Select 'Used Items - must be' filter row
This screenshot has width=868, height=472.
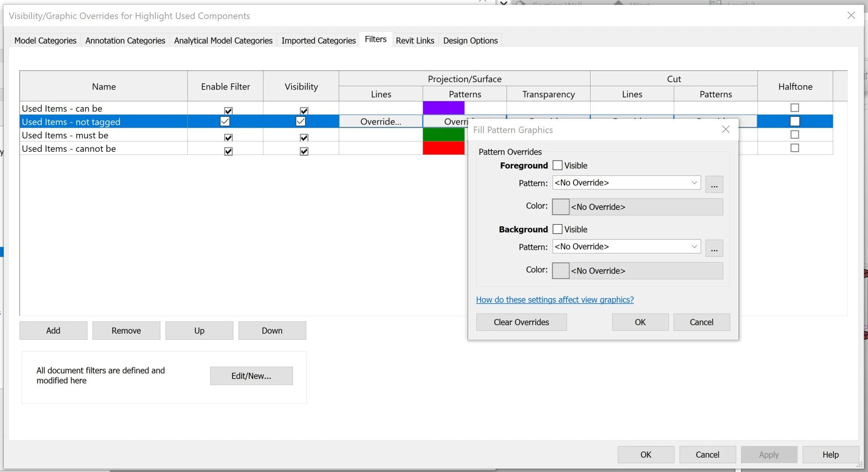[65, 135]
